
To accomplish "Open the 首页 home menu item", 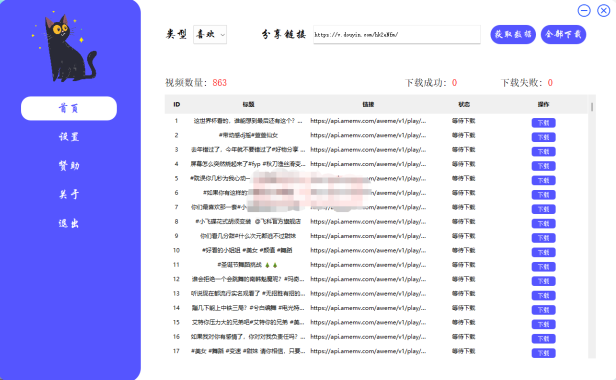I will pyautogui.click(x=69, y=108).
